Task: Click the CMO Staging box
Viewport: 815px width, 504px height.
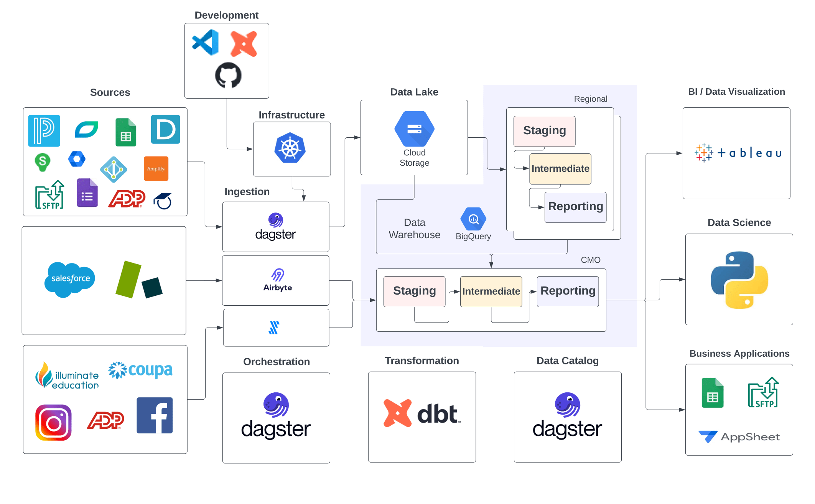Action: (415, 292)
